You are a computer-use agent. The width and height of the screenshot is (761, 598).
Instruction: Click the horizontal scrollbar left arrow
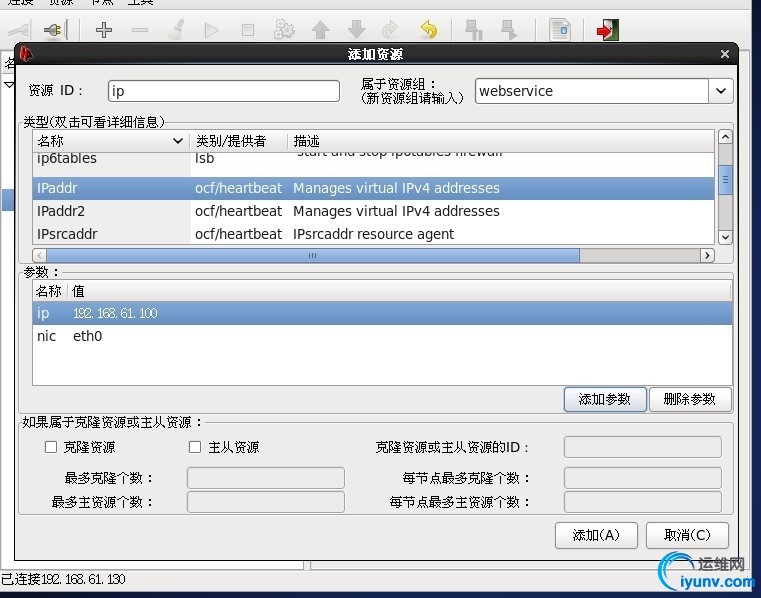pyautogui.click(x=40, y=255)
